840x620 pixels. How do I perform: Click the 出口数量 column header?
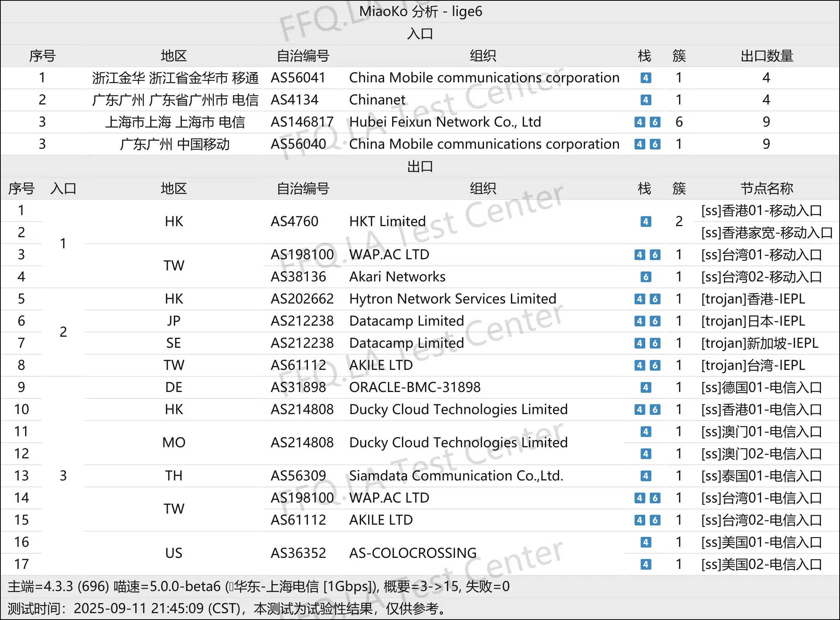point(766,56)
